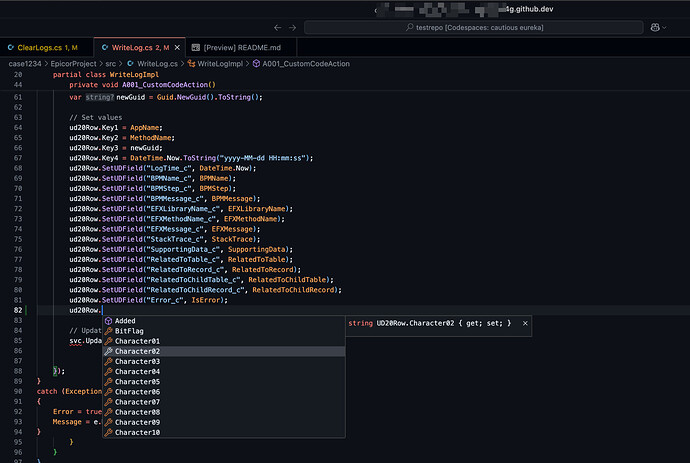
Task: Click the search magnifier icon in command center
Action: [x=410, y=27]
